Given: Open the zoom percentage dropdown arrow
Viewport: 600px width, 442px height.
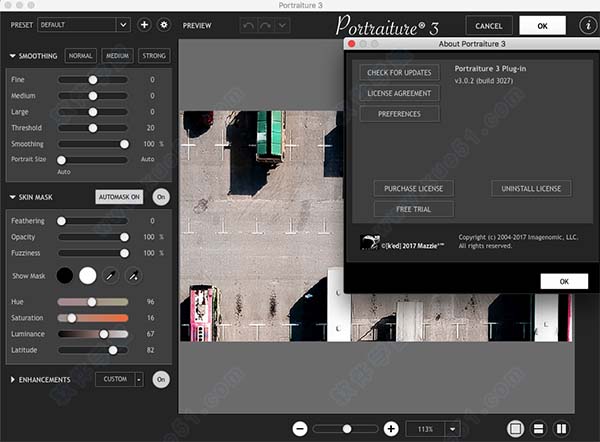Looking at the screenshot, I should 454,428.
